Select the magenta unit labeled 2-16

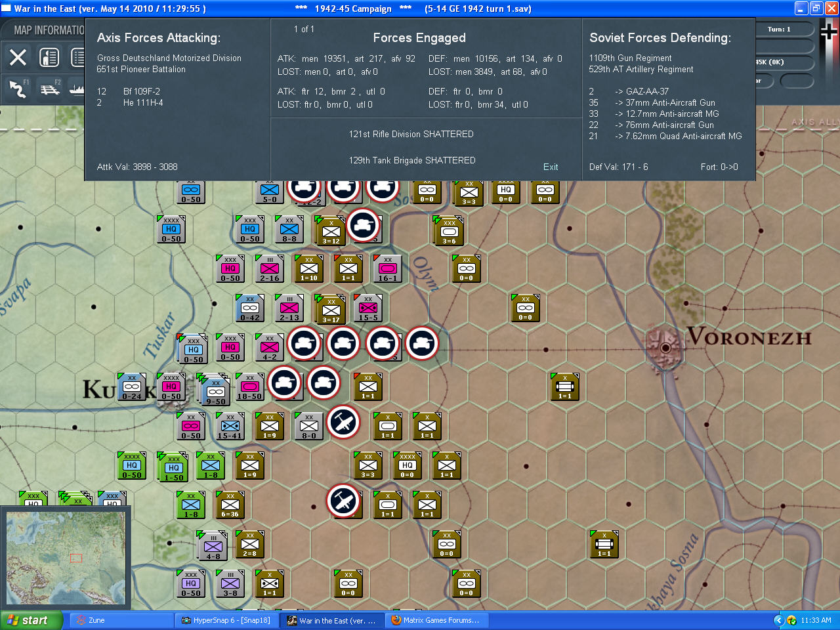point(270,269)
